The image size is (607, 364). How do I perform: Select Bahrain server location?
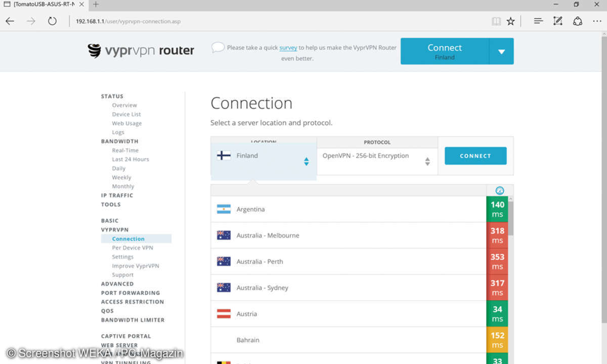point(349,340)
